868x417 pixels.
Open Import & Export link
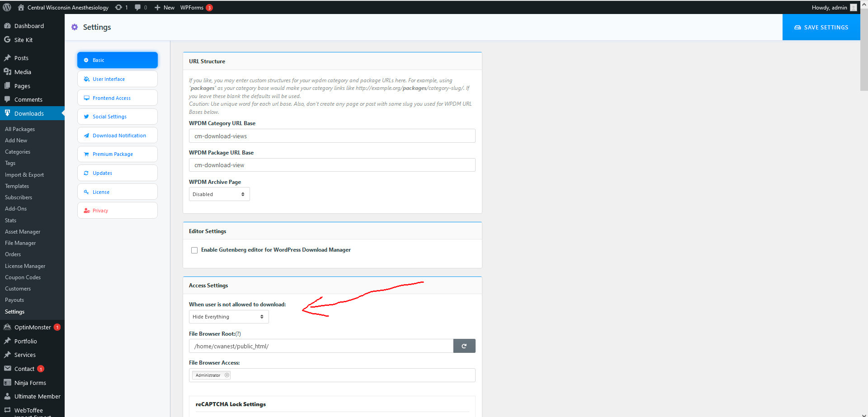pyautogui.click(x=24, y=175)
